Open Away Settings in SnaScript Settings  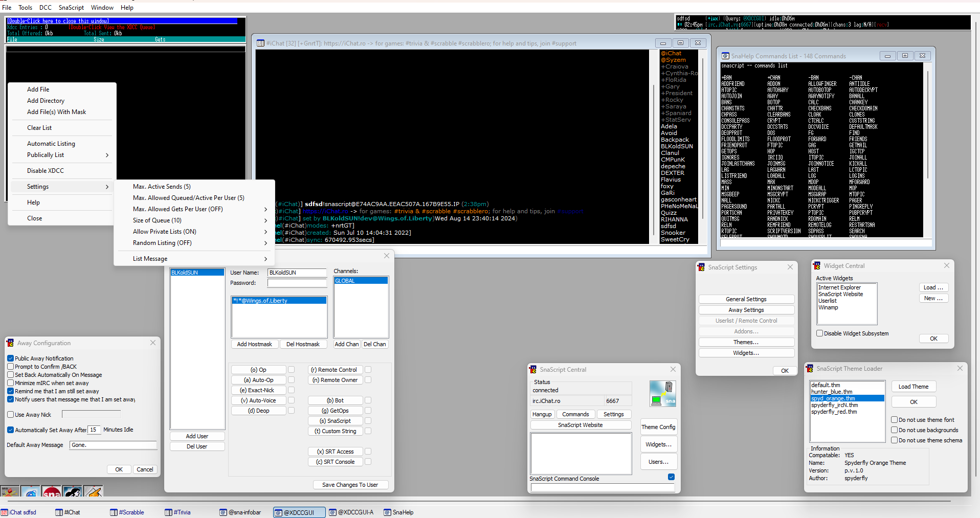[746, 310]
